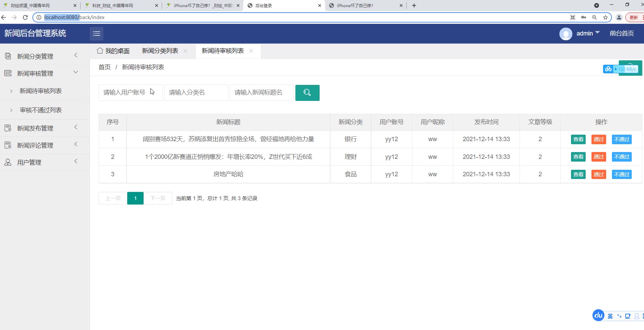Screen dimensions: 644x330
Task: Reject the 阔别赛场532天 news item
Action: (622, 139)
